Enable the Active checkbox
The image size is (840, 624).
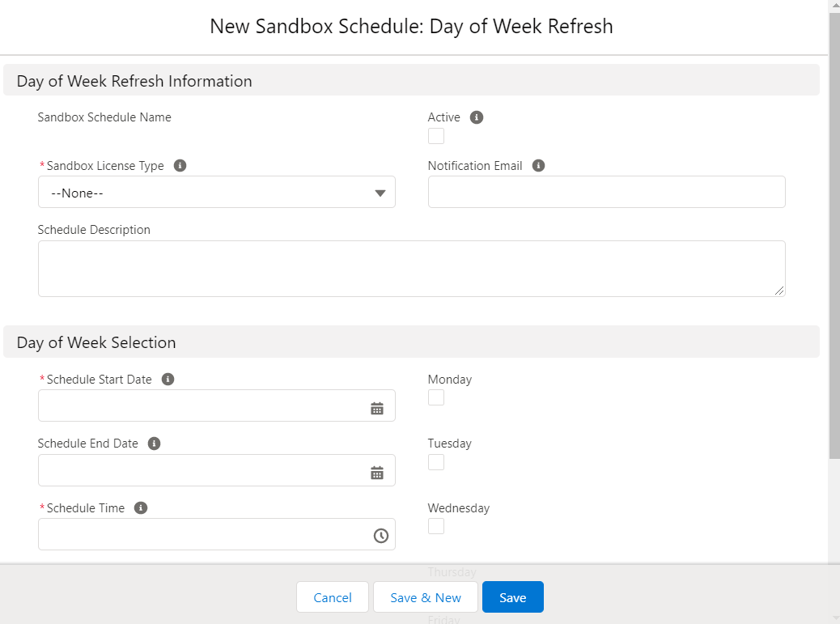pyautogui.click(x=436, y=136)
